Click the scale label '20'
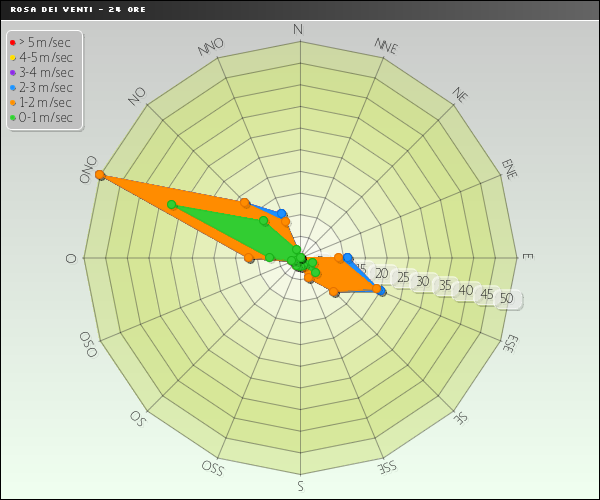 [x=381, y=273]
